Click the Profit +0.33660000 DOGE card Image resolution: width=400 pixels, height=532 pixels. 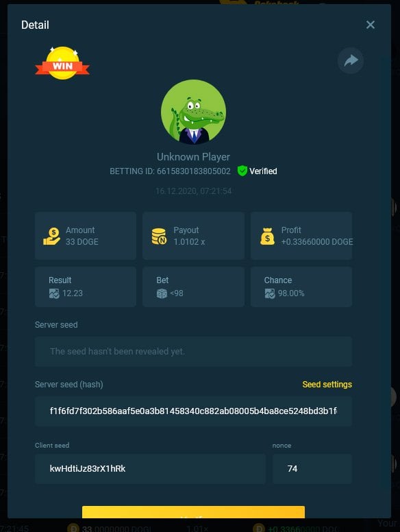tap(301, 236)
